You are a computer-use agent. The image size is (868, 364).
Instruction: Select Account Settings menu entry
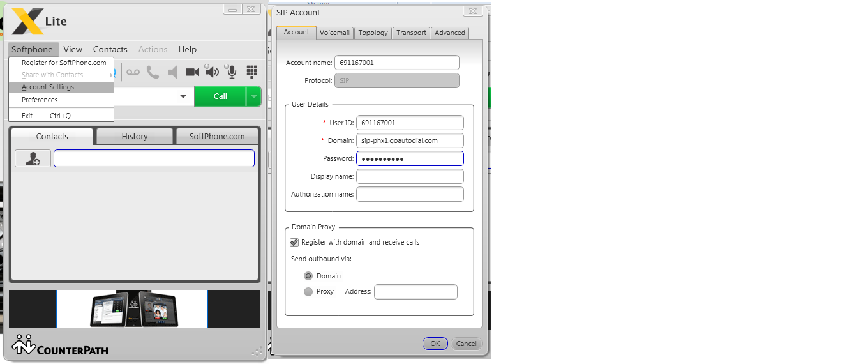coord(61,87)
